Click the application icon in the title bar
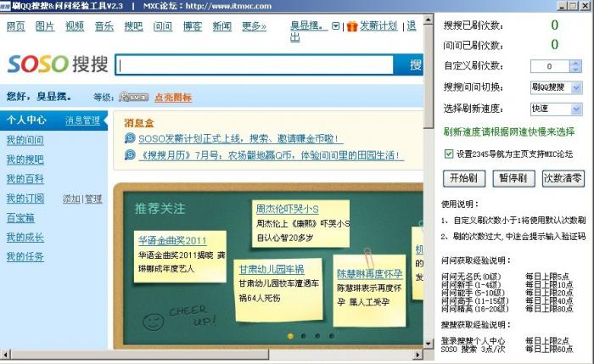Screen dimensions: 594x364 coord(5,6)
